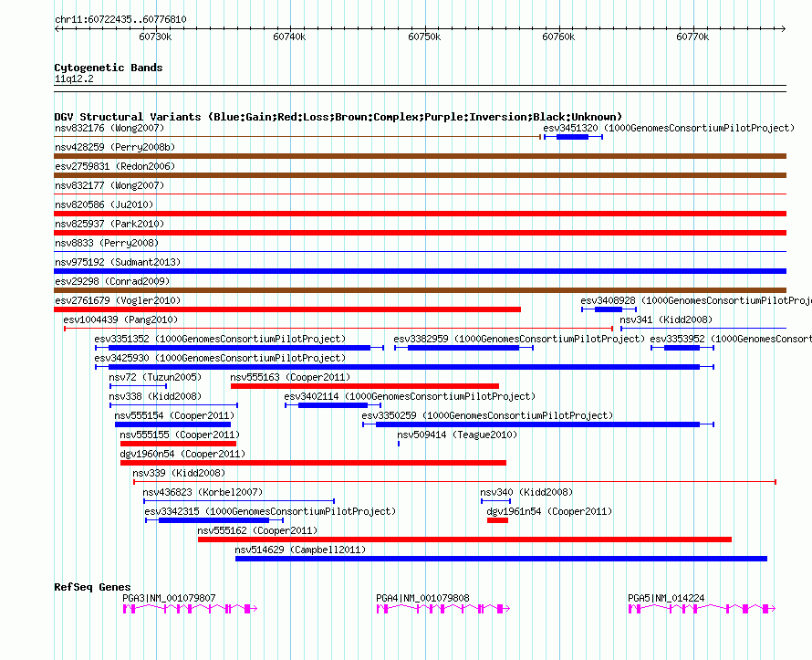This screenshot has height=660, width=812.
Task: Click the nsv72 (Tuzun2005) label
Action: click(x=155, y=377)
